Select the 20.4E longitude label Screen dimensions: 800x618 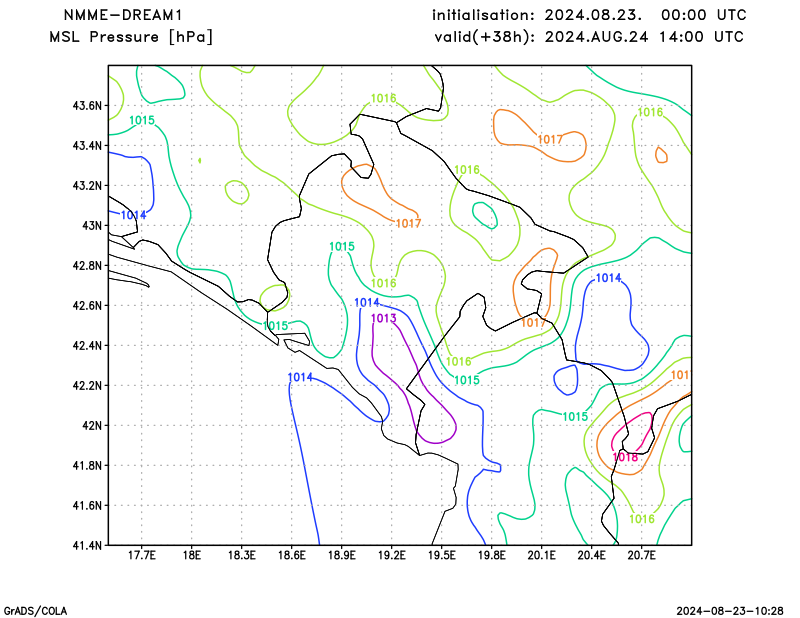pos(591,555)
